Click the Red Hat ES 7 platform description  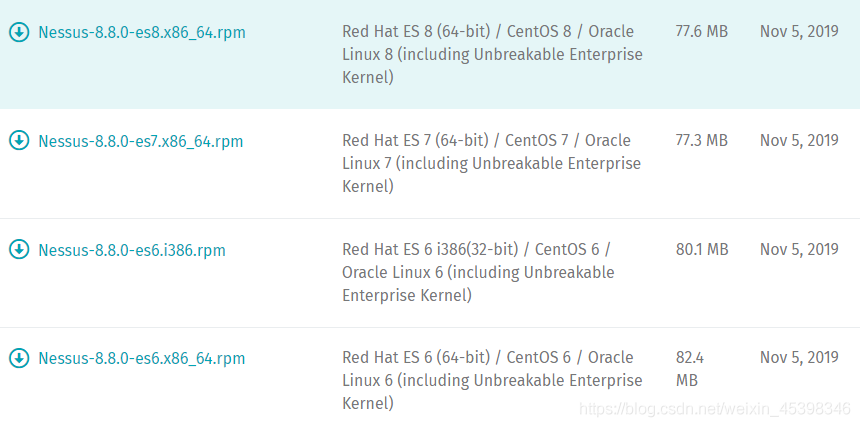tap(491, 163)
